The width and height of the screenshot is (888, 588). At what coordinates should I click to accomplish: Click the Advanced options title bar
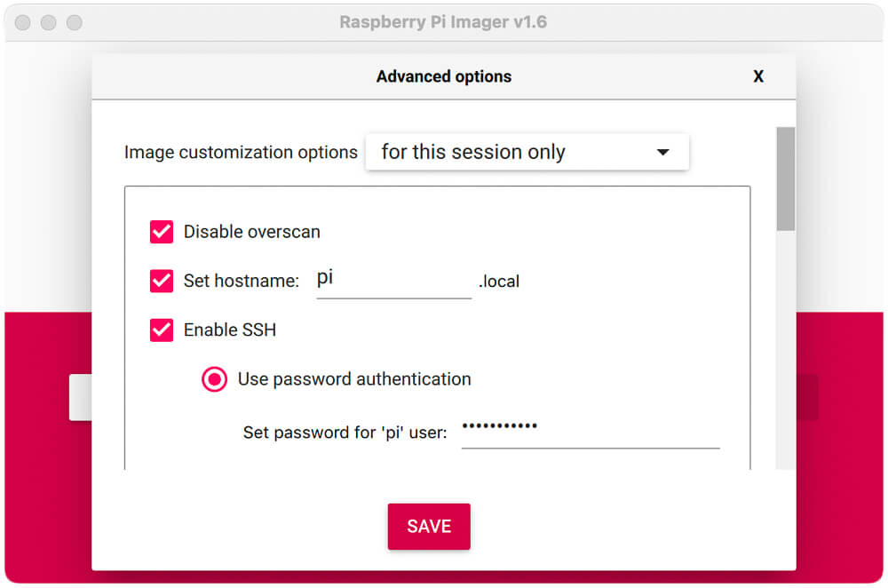pos(444,76)
